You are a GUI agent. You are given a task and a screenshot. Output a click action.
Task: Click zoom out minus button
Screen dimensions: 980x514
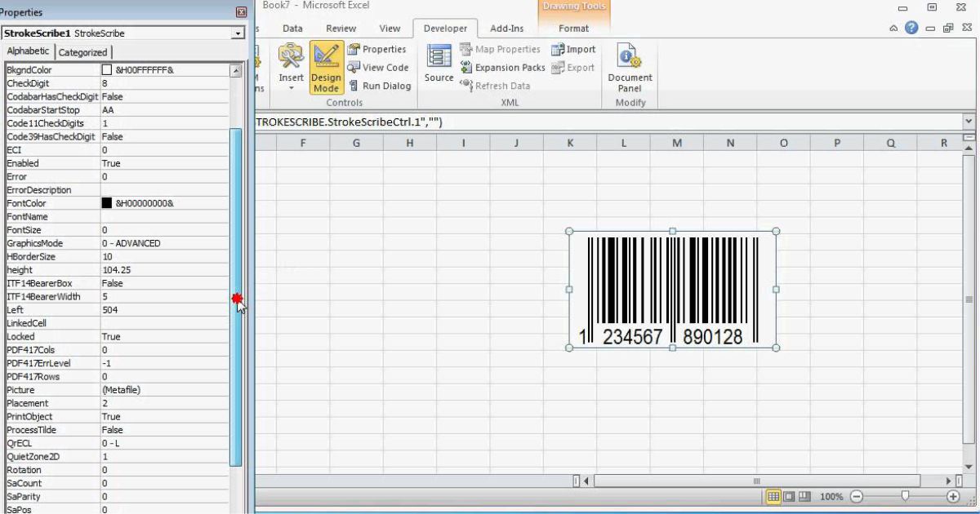857,496
